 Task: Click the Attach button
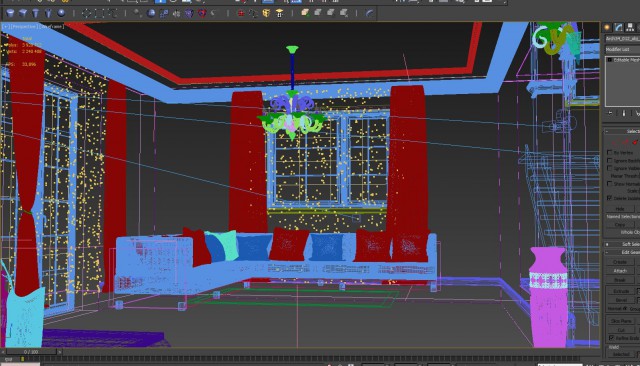620,271
